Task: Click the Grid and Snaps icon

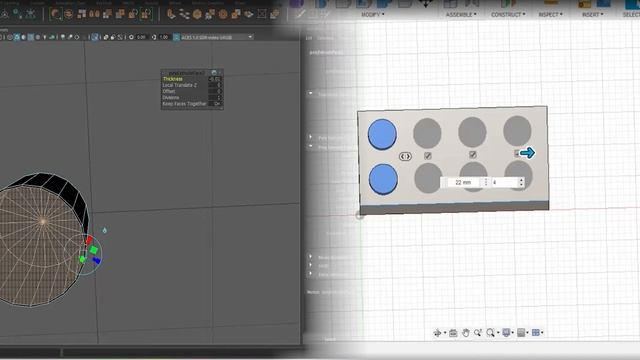Action: coord(521,333)
